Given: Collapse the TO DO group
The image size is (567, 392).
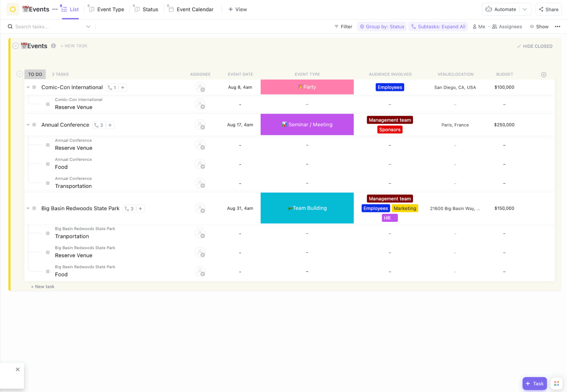Looking at the screenshot, I should (x=19, y=74).
